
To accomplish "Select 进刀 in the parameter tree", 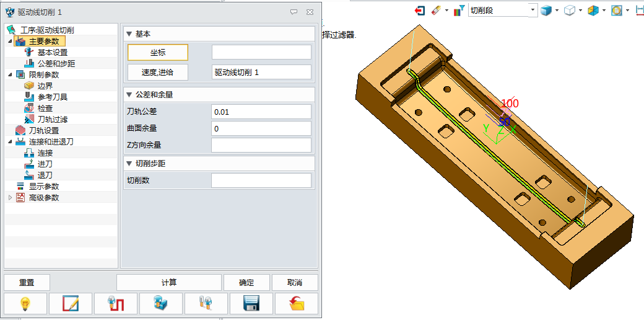I will point(45,164).
